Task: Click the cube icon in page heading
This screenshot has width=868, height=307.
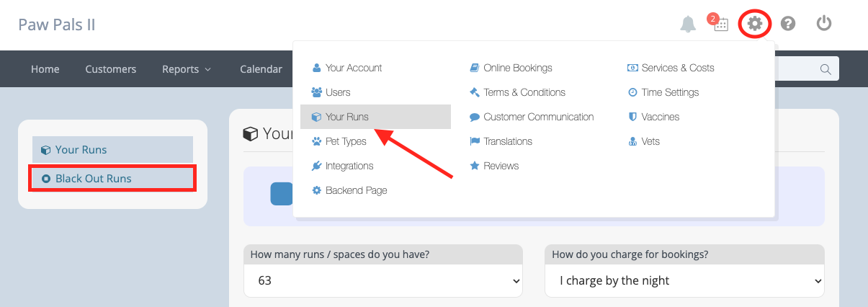Action: [x=251, y=133]
